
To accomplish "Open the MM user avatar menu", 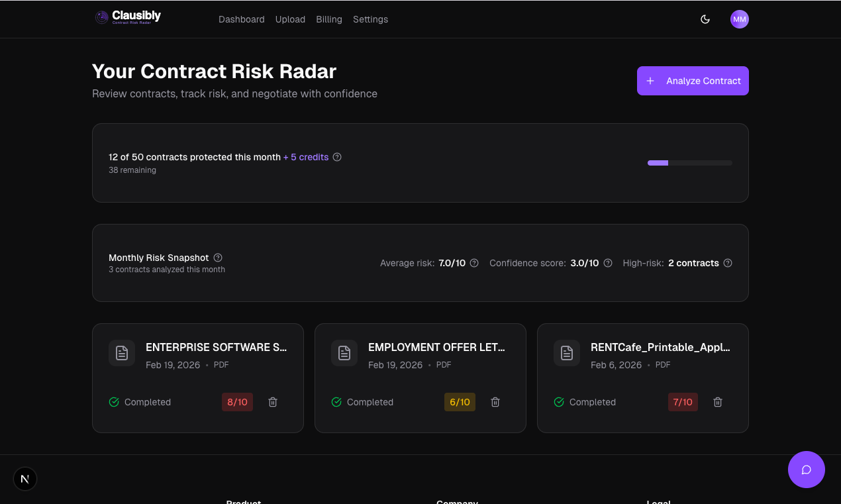I will 739,19.
